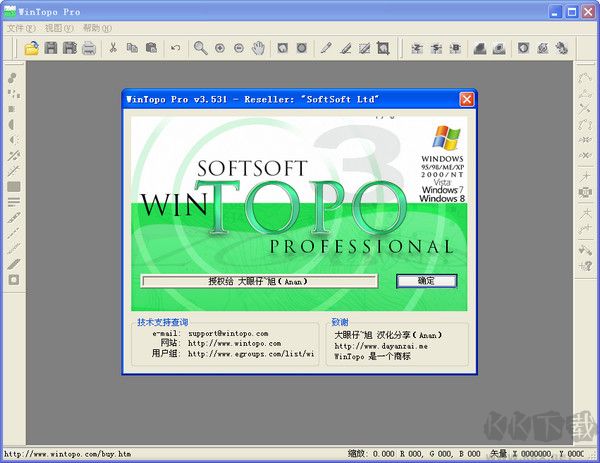
Task: Click the 技术支持查询 group label
Action: pos(163,322)
